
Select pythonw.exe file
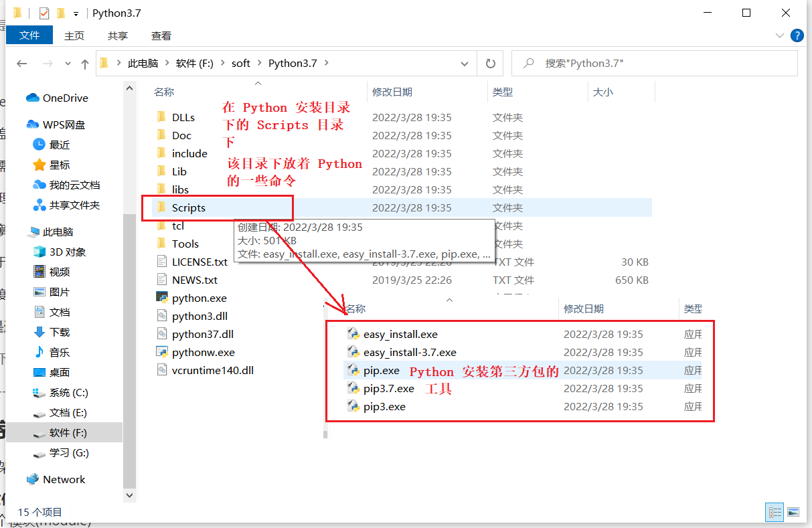point(203,352)
